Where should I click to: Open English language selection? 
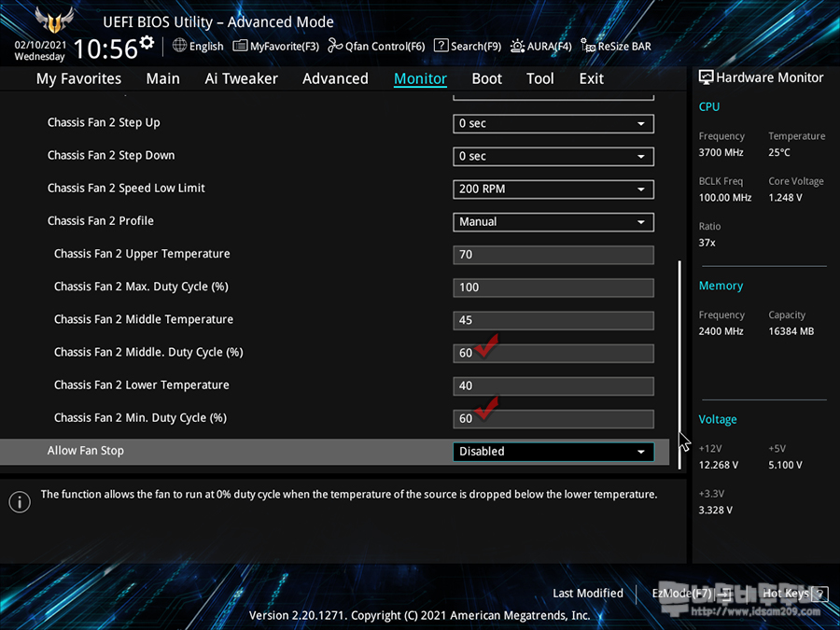[x=198, y=46]
